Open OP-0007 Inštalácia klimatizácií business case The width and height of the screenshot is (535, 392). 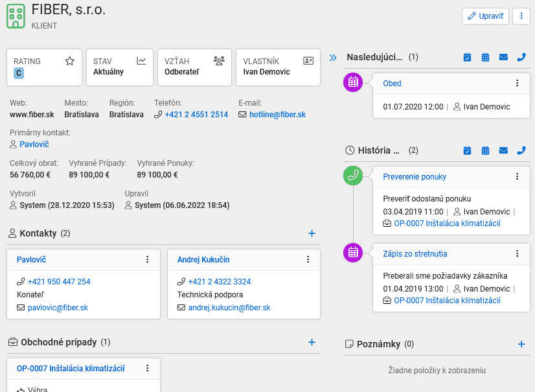[71, 369]
